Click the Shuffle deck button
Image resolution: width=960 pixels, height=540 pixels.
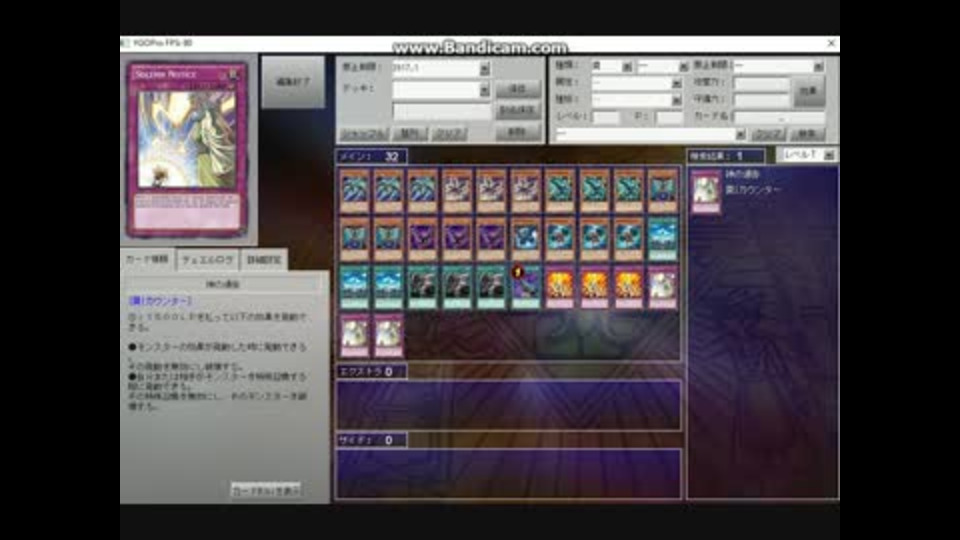[x=364, y=133]
